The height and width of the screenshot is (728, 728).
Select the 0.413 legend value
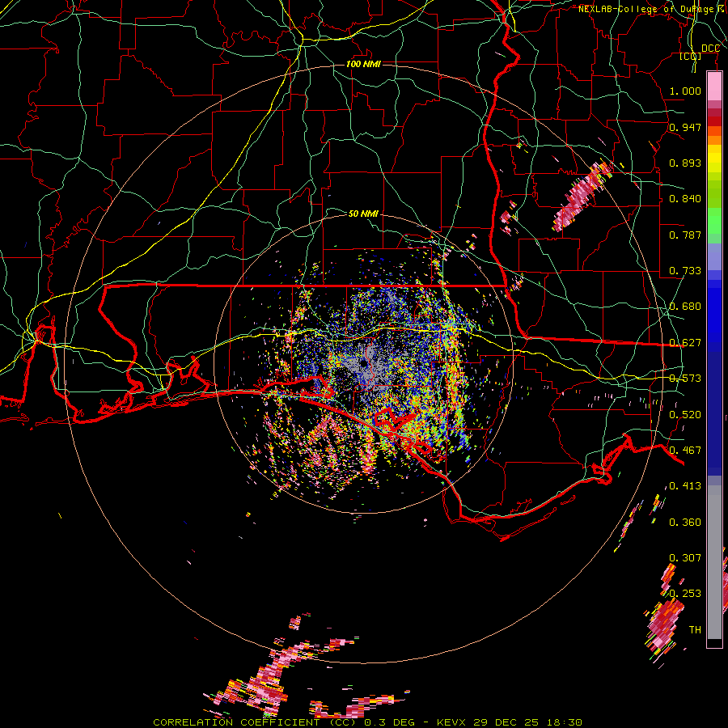(685, 486)
